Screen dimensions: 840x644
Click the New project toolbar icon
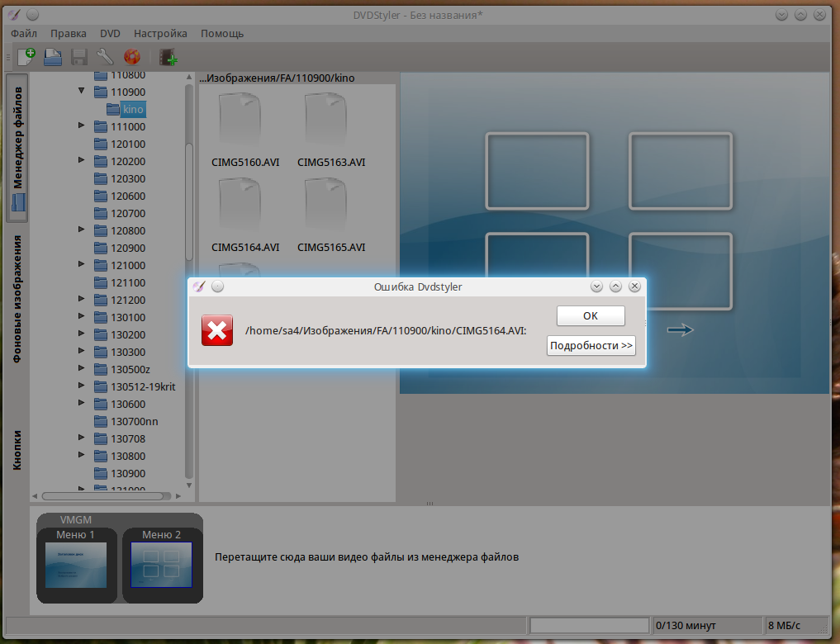(26, 57)
